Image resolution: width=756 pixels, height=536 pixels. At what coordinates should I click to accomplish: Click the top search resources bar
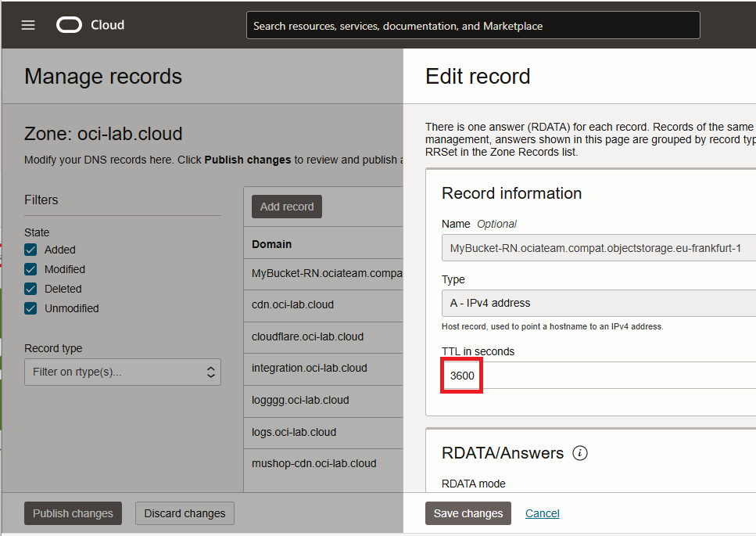(x=473, y=26)
